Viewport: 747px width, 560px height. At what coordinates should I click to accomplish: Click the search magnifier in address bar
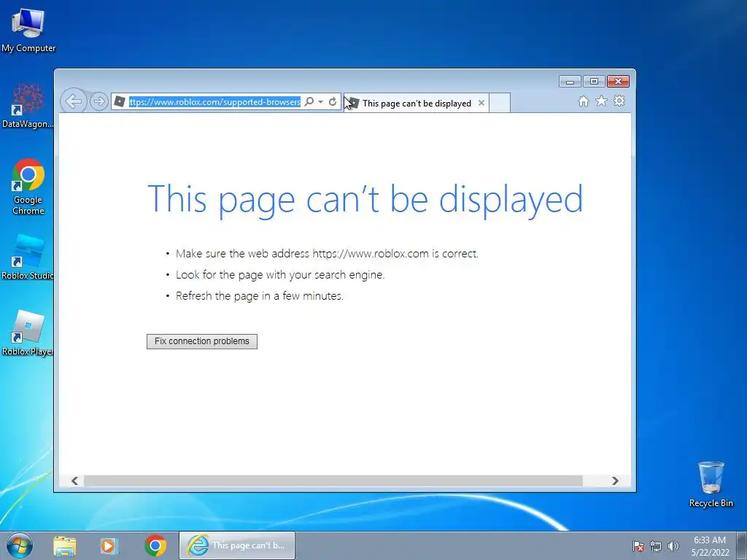click(309, 101)
